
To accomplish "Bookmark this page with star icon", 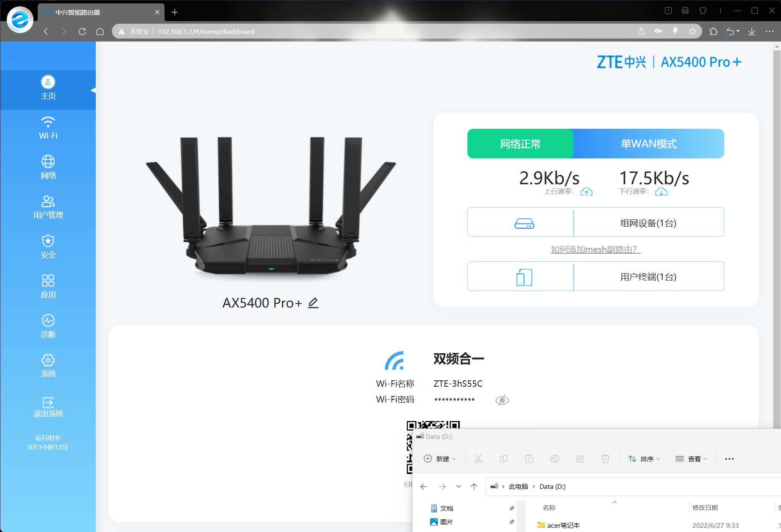I will (692, 31).
